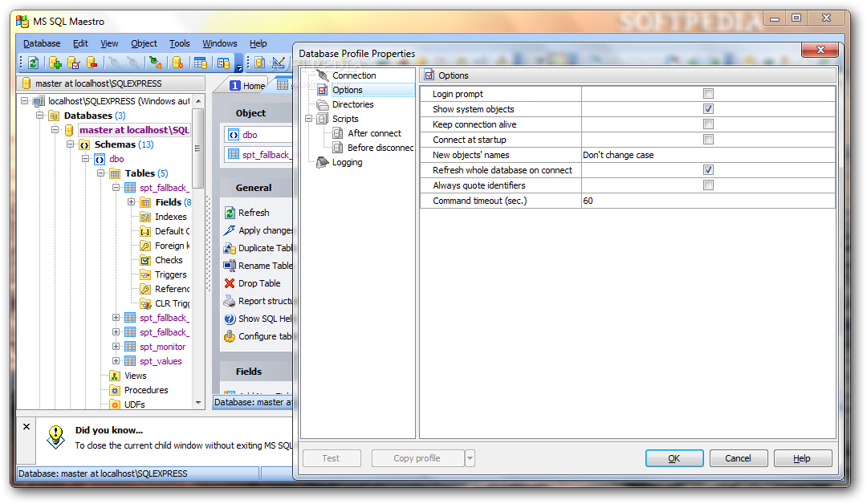Switch to the Home tab
867x504 pixels.
[x=248, y=86]
